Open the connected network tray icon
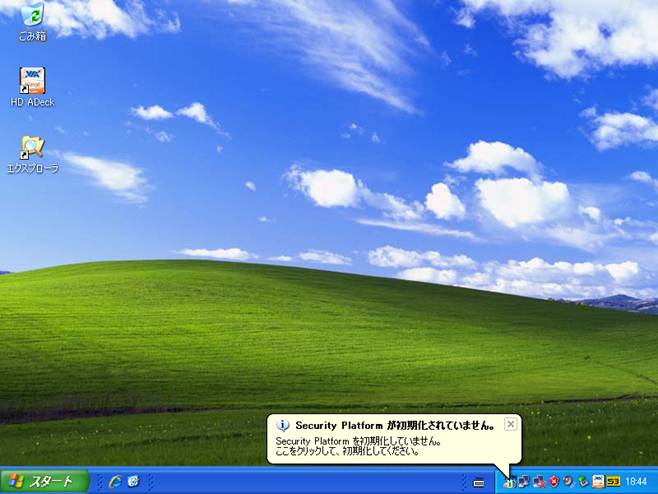This screenshot has width=658, height=494. click(524, 482)
